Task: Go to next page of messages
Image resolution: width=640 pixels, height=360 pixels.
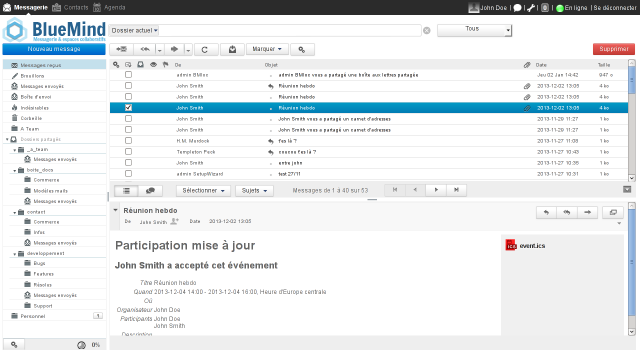Action: coord(436,190)
